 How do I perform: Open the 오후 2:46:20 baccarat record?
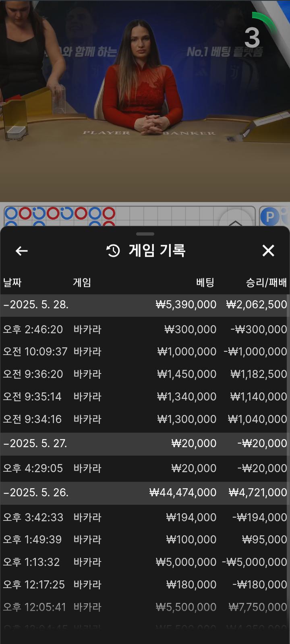click(145, 329)
